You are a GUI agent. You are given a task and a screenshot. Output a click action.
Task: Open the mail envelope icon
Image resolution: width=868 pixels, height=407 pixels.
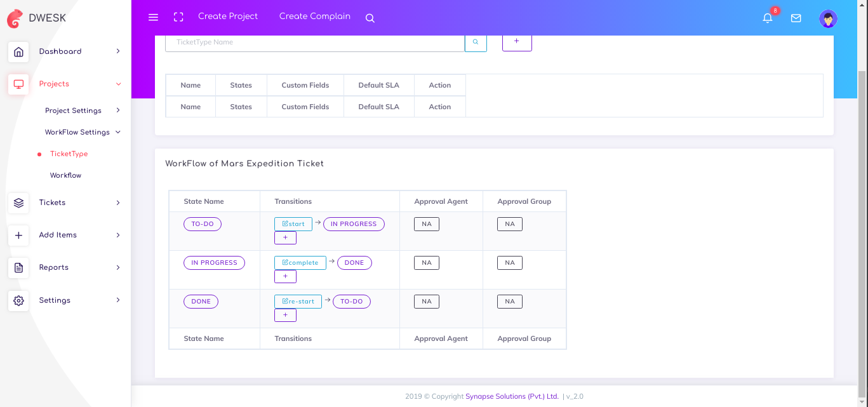pyautogui.click(x=796, y=18)
